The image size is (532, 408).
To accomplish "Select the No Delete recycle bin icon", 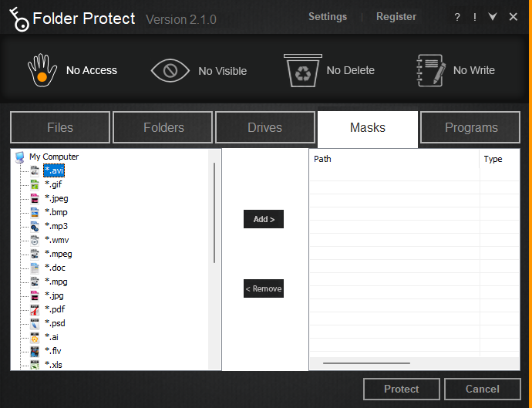I will coord(303,70).
